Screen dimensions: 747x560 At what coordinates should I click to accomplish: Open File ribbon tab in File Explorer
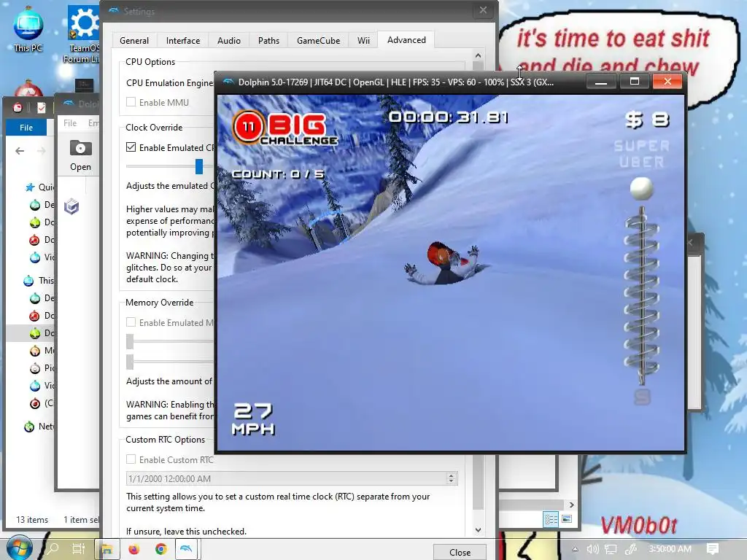(26, 127)
